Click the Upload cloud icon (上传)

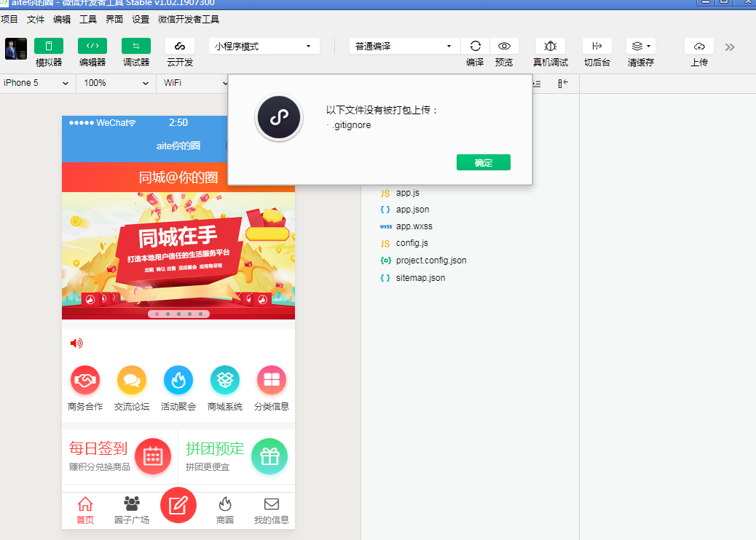click(698, 46)
